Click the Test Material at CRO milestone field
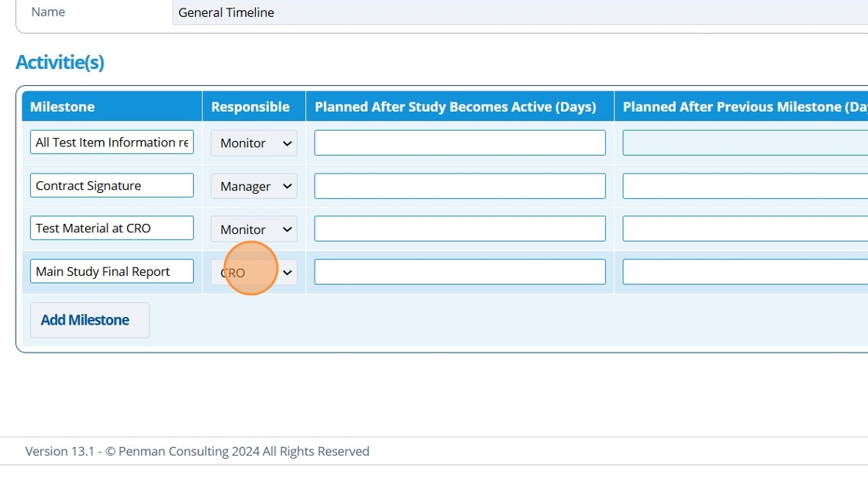 pyautogui.click(x=112, y=229)
